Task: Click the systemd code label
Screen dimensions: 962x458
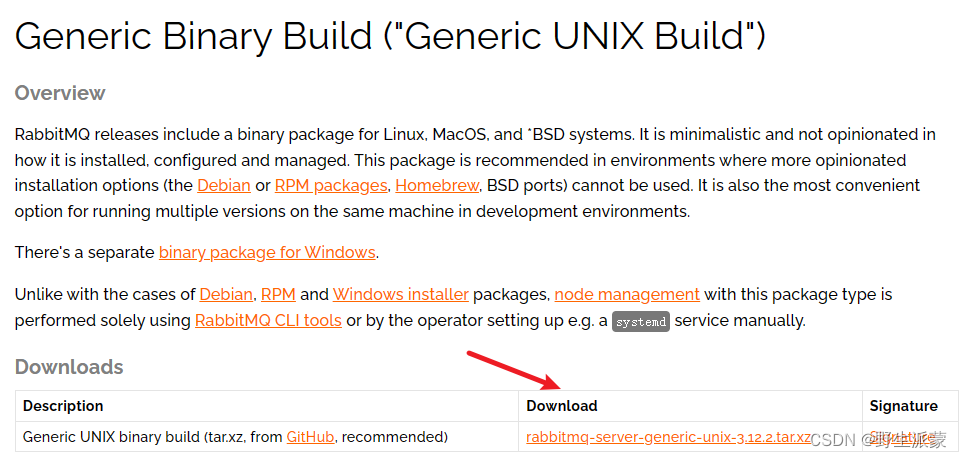Action: (x=641, y=321)
